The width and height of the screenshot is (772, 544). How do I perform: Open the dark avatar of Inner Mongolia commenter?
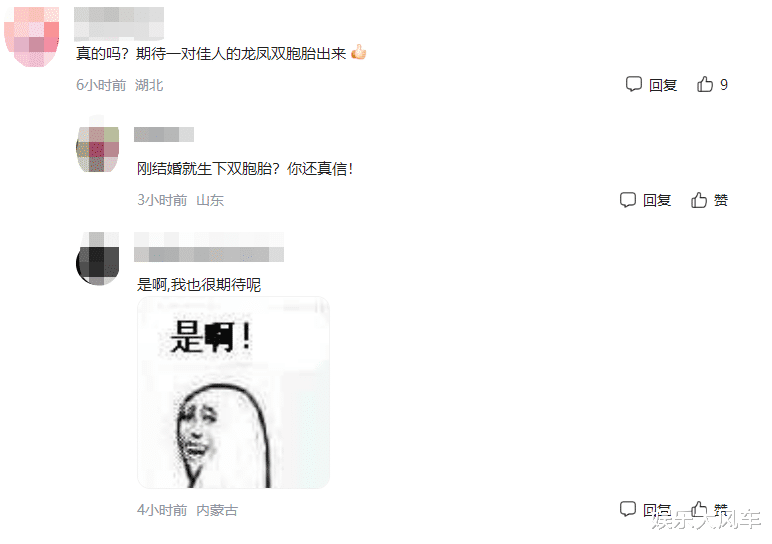coord(97,259)
